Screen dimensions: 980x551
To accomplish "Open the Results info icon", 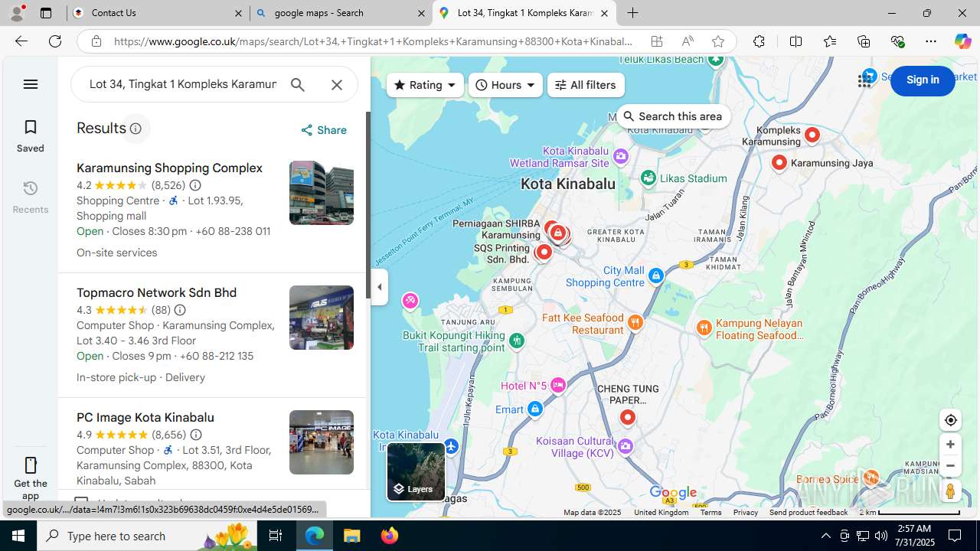I will [136, 129].
